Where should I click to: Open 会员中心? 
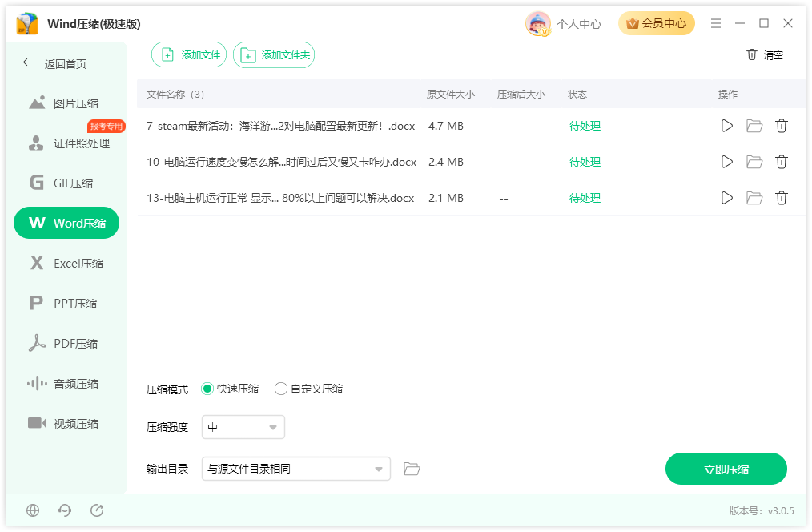656,23
